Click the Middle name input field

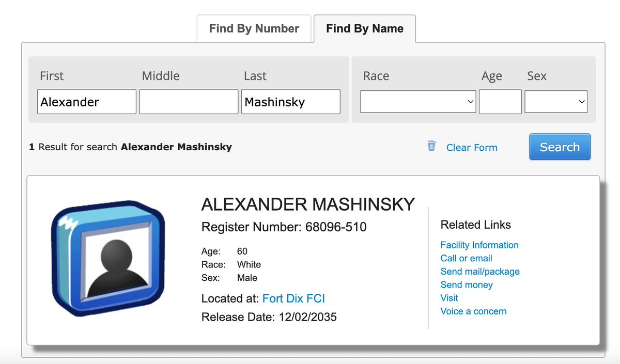pos(189,102)
